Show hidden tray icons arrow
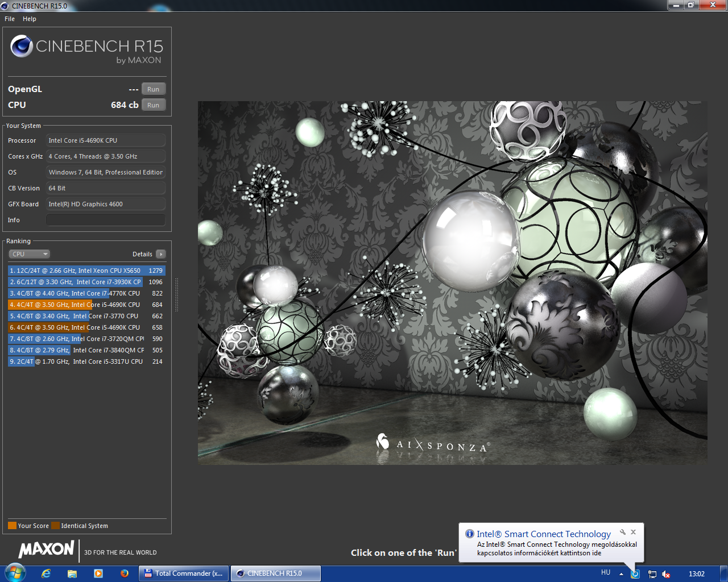 pos(621,574)
